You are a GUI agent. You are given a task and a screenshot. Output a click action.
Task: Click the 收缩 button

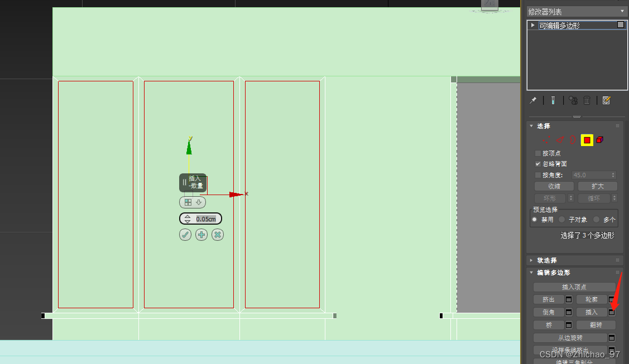coord(554,186)
